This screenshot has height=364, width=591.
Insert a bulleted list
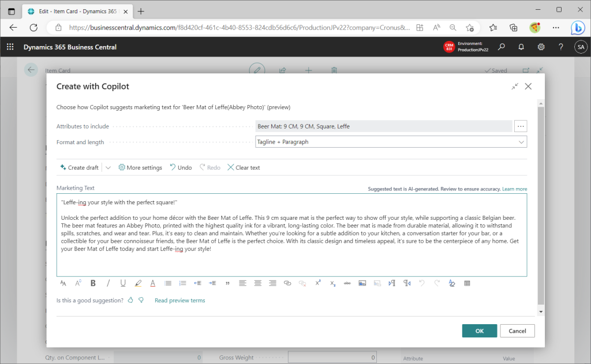(x=168, y=283)
